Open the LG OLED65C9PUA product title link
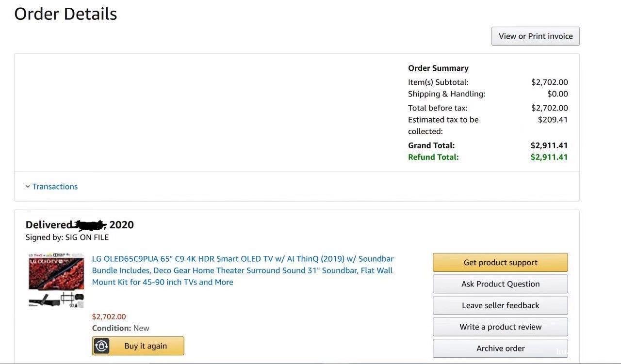Viewport: 621px width, 364px height. tap(243, 270)
